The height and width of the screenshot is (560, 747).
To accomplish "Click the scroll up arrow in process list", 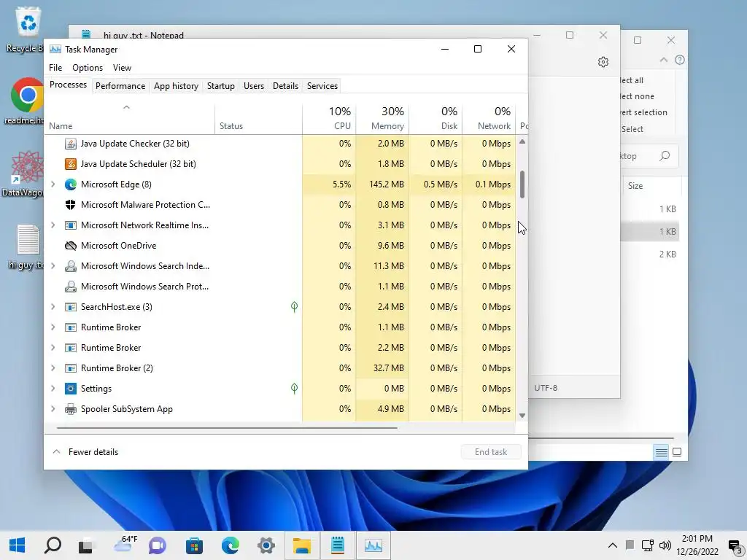I will click(x=522, y=142).
